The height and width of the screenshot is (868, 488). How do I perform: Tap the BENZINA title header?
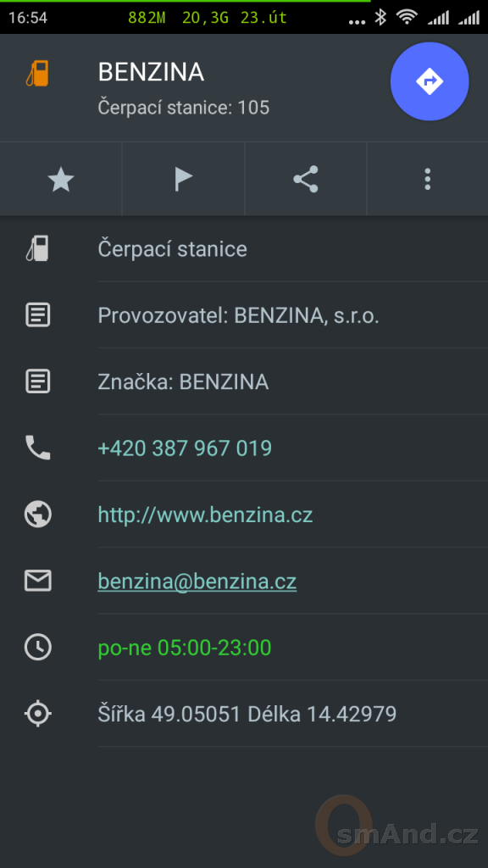[x=151, y=73]
